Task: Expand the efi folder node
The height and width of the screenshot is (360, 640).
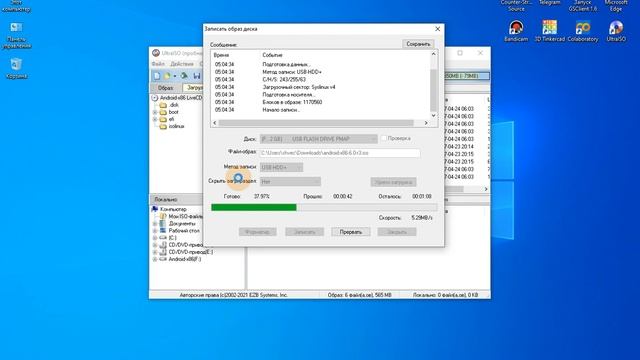Action: pos(155,119)
